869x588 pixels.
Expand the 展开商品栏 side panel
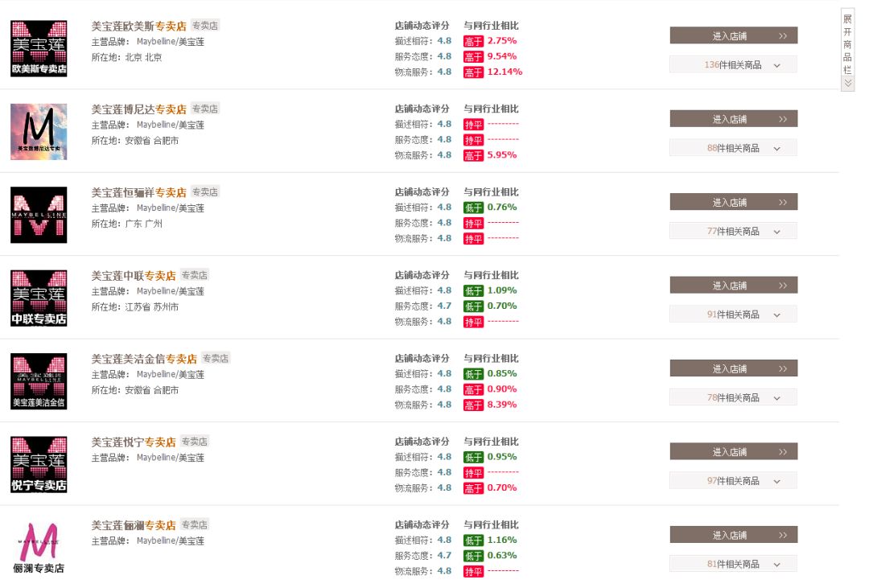pyautogui.click(x=847, y=50)
